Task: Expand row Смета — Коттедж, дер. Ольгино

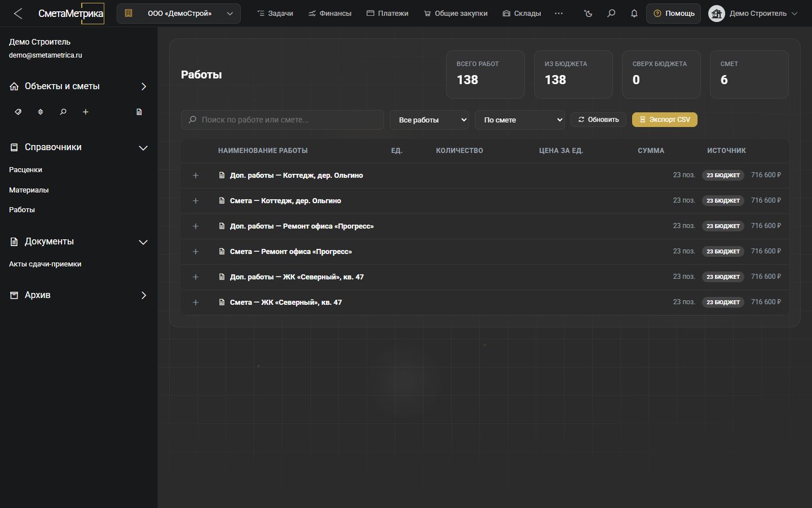Action: pyautogui.click(x=196, y=201)
